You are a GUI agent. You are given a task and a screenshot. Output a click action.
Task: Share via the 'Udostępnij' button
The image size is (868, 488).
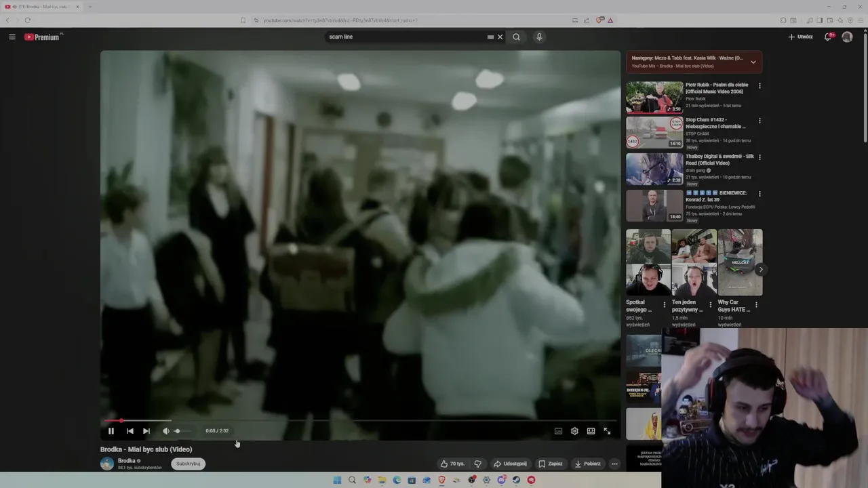510,464
